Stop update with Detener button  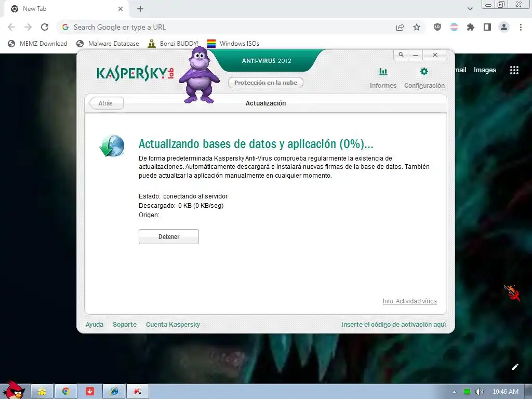pyautogui.click(x=169, y=236)
